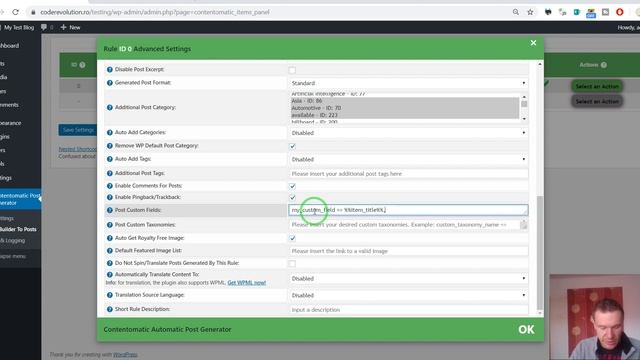This screenshot has width=640, height=360.
Task: Check Do Not Spin/Translate Posts checkbox
Action: [292, 264]
